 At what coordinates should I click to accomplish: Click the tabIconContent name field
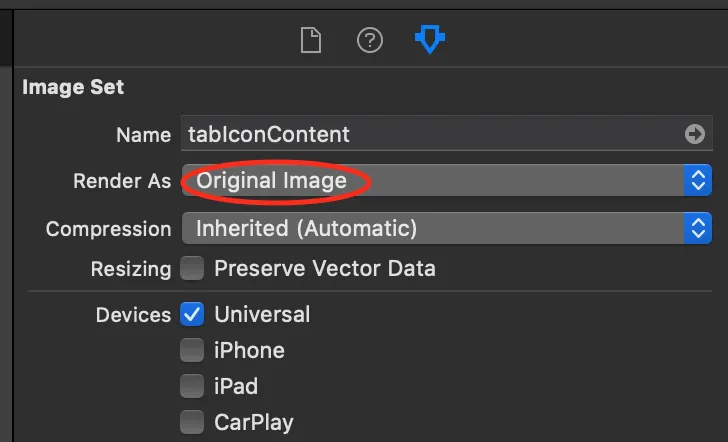point(430,134)
